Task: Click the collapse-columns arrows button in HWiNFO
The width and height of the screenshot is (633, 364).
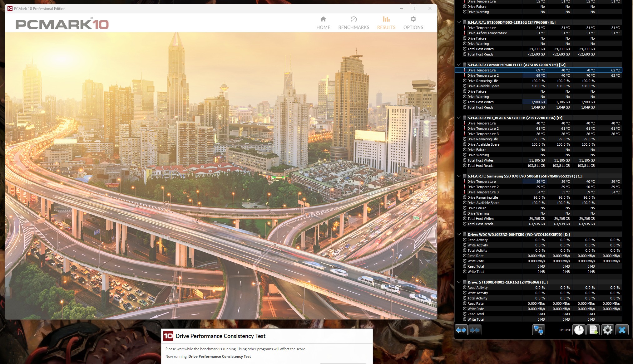Action: point(475,330)
